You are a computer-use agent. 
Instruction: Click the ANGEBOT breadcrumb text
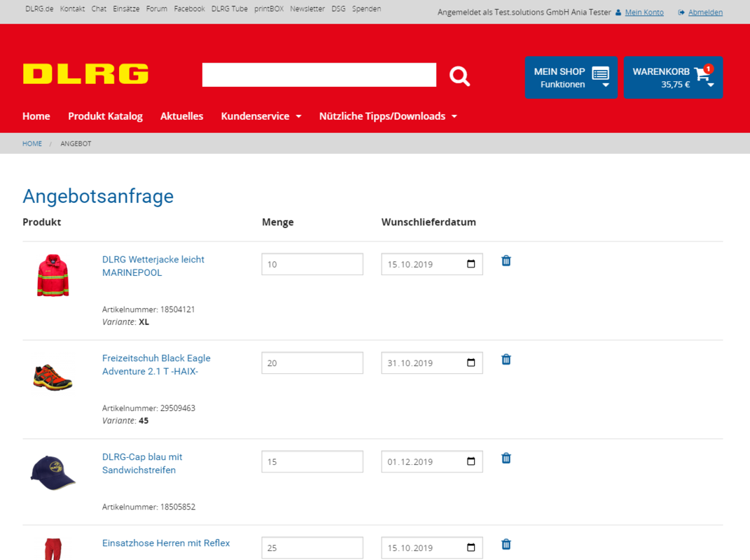(76, 143)
